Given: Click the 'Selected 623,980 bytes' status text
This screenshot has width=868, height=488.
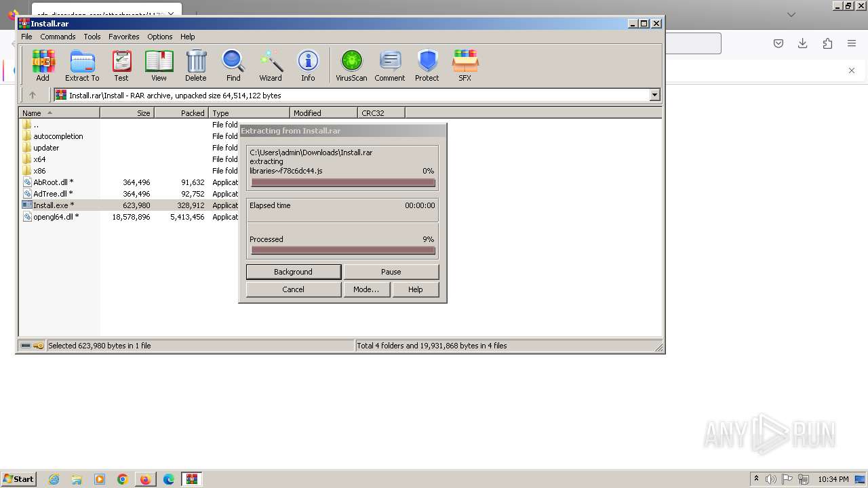Looking at the screenshot, I should point(100,346).
